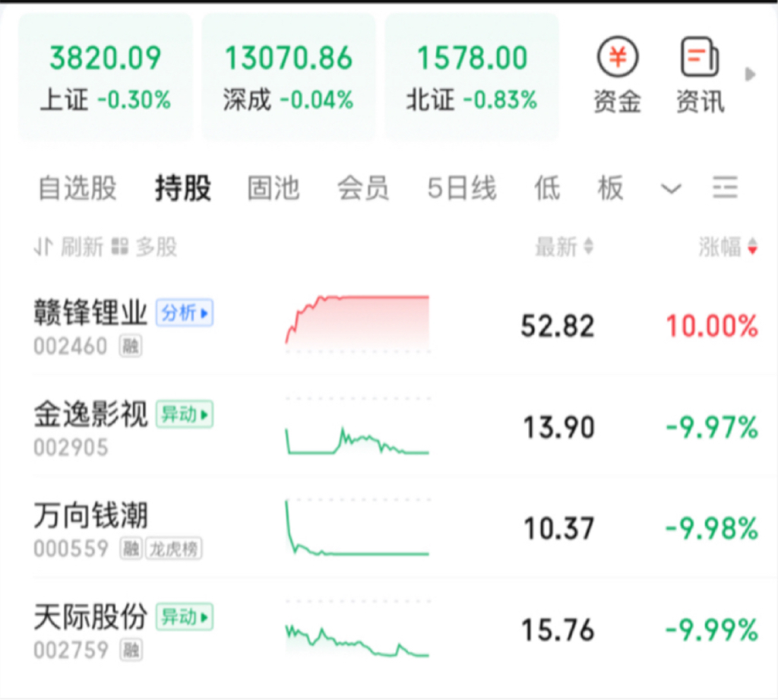Sort by 涨幅 change column
The width and height of the screenshot is (778, 700).
click(728, 247)
